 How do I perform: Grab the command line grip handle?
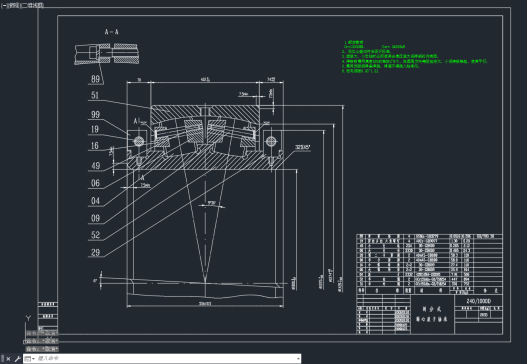click(3, 359)
